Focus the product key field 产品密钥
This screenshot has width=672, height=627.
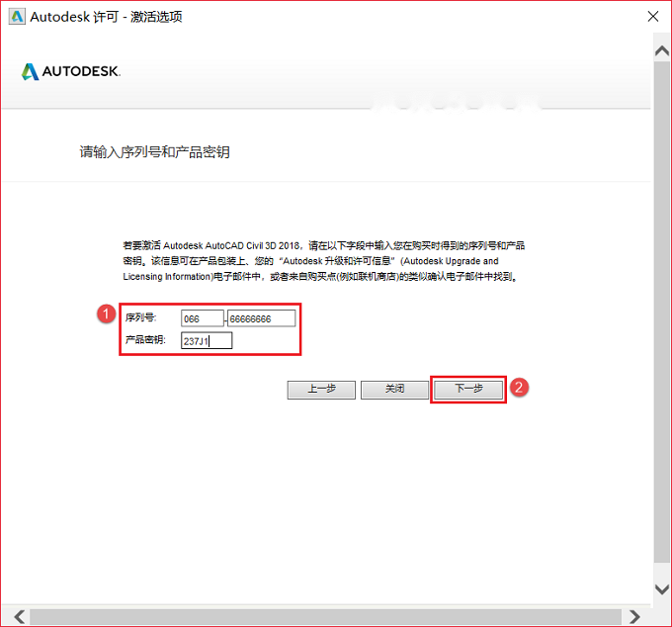point(207,341)
